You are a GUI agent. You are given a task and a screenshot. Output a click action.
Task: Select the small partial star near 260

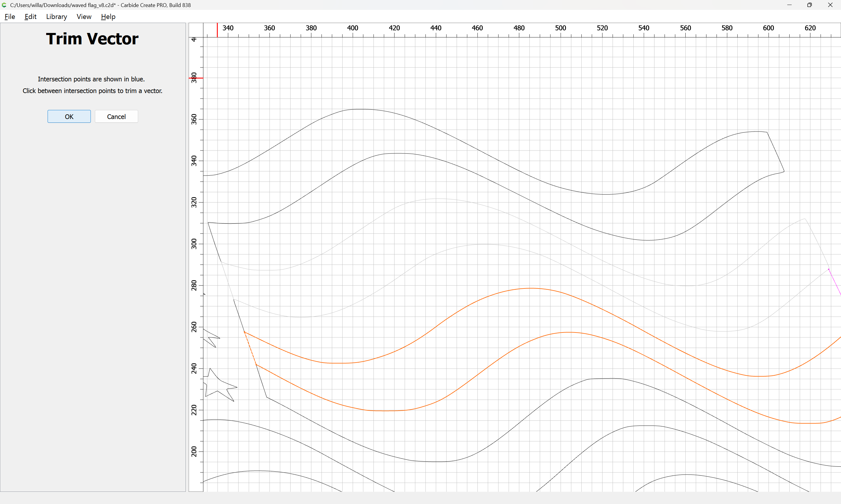point(211,333)
